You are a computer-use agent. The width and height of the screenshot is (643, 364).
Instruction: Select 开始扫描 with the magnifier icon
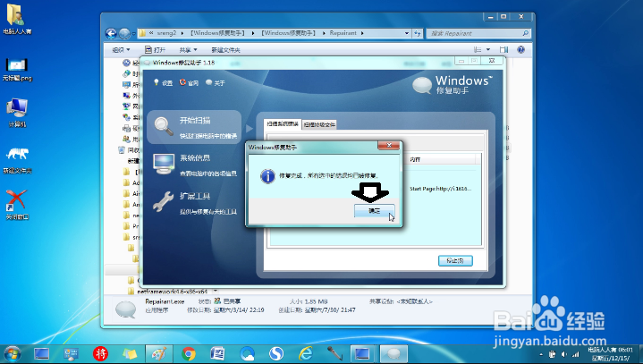(194, 127)
